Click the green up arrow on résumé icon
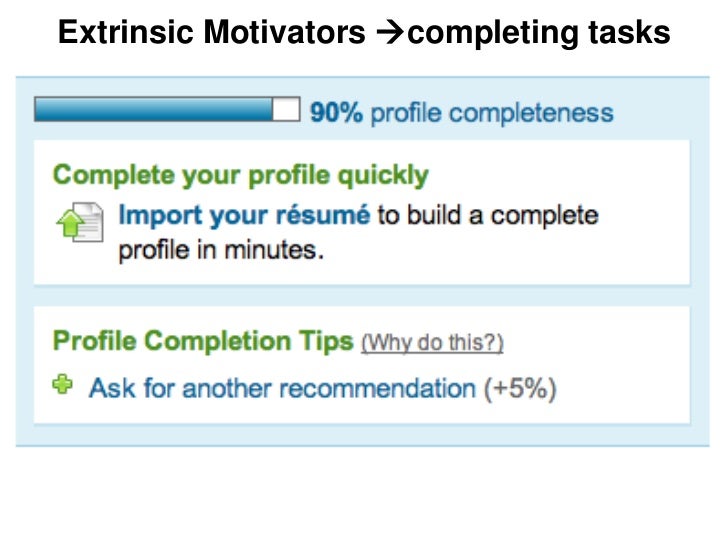Image resolution: width=728 pixels, height=546 pixels. [x=70, y=223]
